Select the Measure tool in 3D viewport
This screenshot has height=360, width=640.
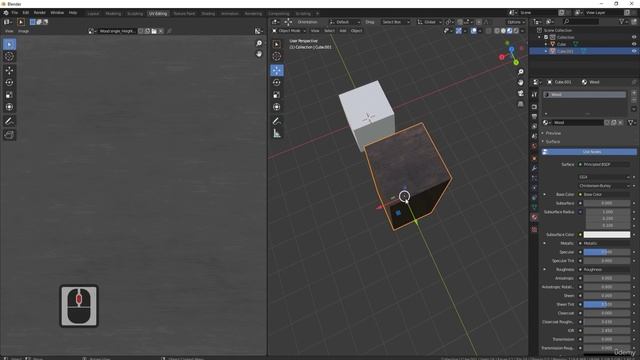click(x=277, y=133)
